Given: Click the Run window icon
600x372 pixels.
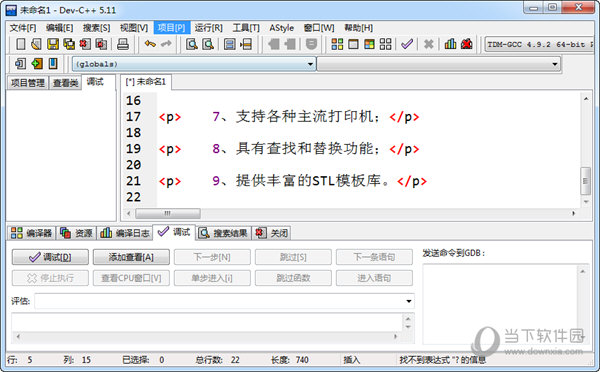Looking at the screenshot, I should pyautogui.click(x=353, y=44).
